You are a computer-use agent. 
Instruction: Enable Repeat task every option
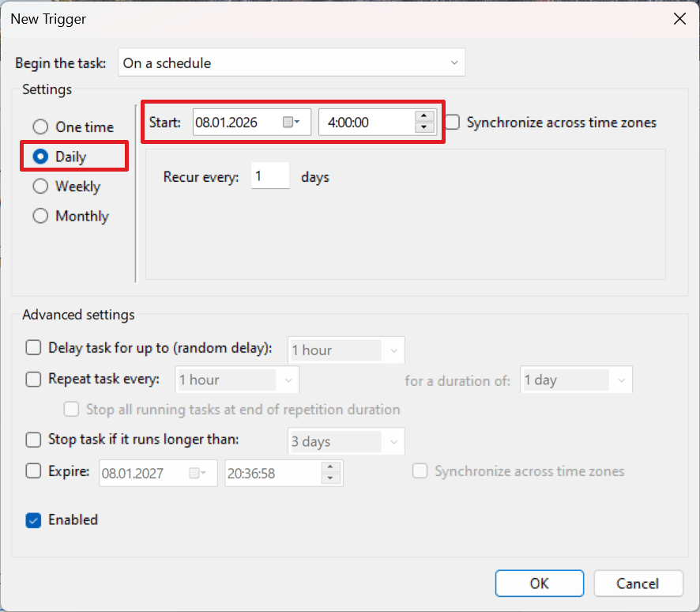[x=34, y=379]
